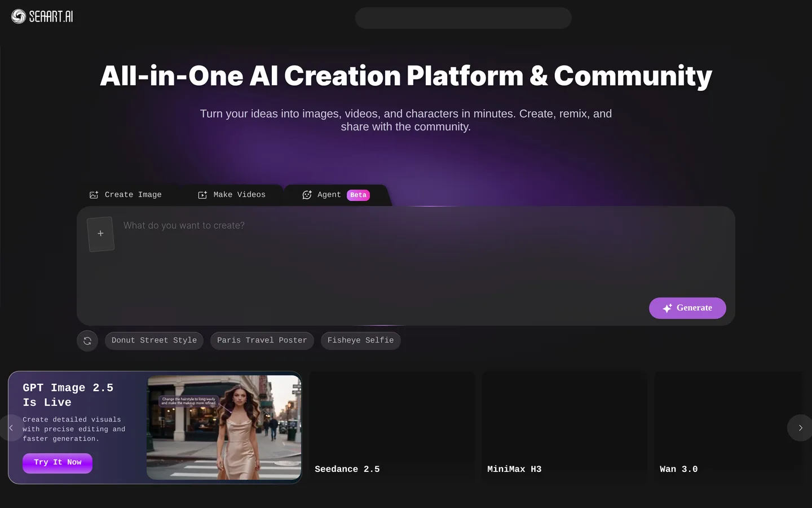The height and width of the screenshot is (508, 812).
Task: Refresh the prompt suggestions
Action: coord(87,341)
